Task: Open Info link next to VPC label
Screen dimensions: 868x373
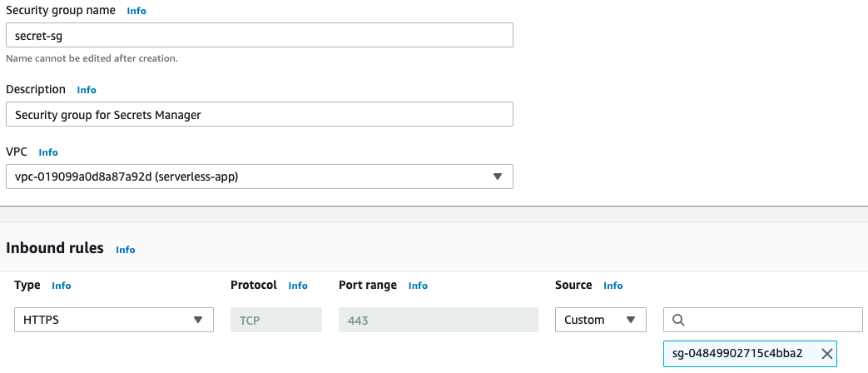Action: click(x=48, y=152)
